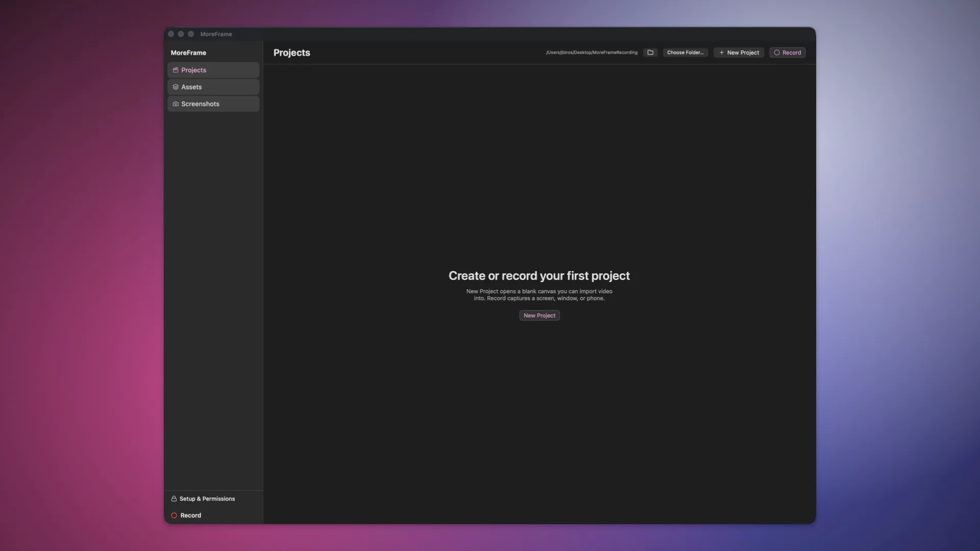Click the Projects icon in sidebar

click(x=176, y=70)
